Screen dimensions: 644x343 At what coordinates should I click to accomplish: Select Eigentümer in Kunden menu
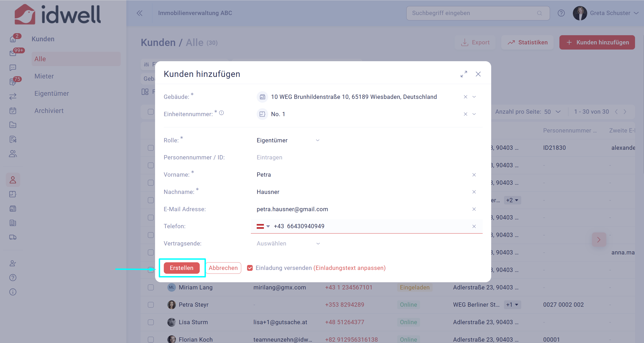[x=52, y=93]
